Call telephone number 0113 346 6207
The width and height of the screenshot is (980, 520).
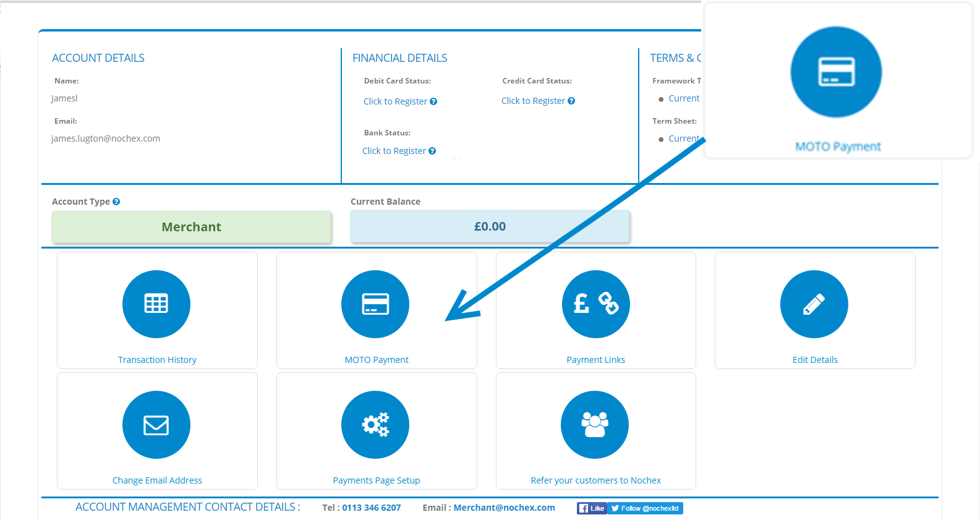(372, 508)
